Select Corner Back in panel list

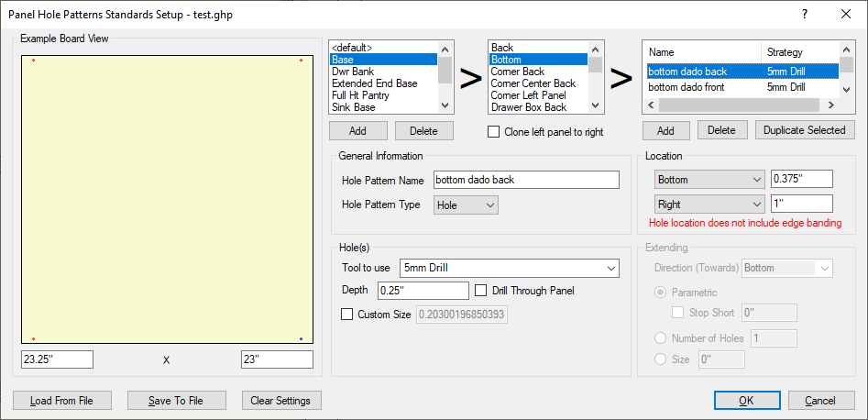(517, 72)
